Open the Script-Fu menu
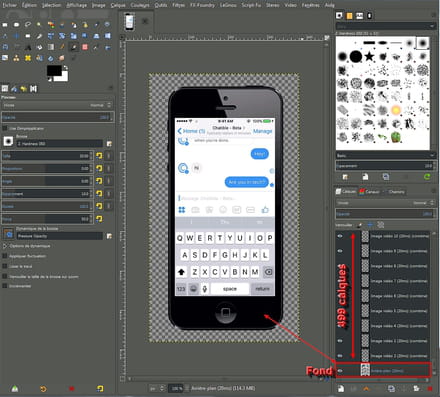The height and width of the screenshot is (397, 440). click(251, 5)
